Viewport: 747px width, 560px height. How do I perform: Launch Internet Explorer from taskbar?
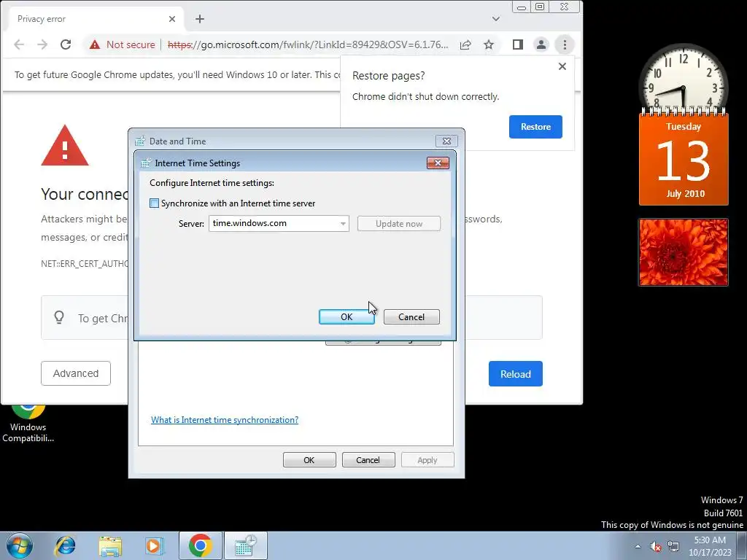coord(65,545)
